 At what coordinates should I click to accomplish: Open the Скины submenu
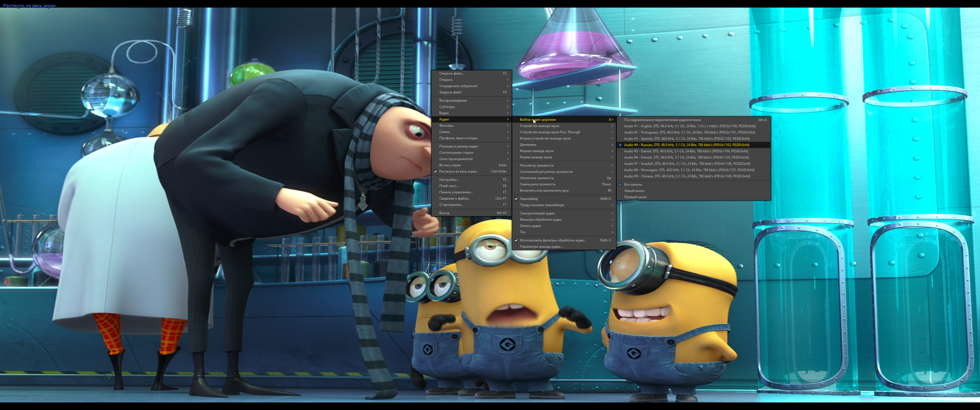(444, 132)
